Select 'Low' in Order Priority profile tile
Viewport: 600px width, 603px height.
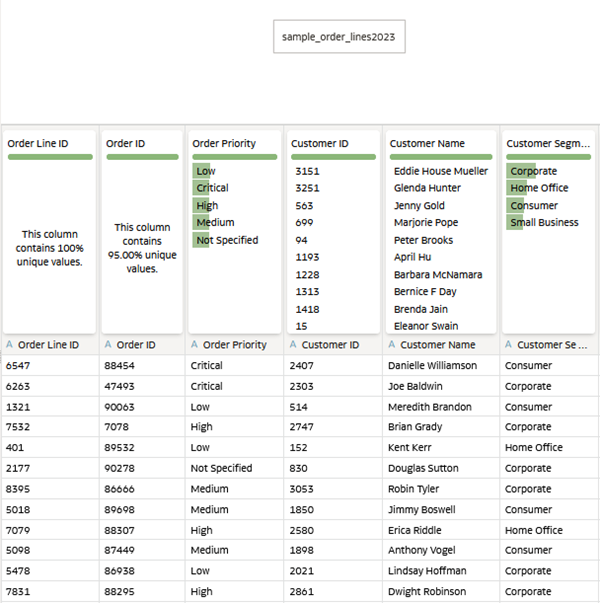[206, 171]
